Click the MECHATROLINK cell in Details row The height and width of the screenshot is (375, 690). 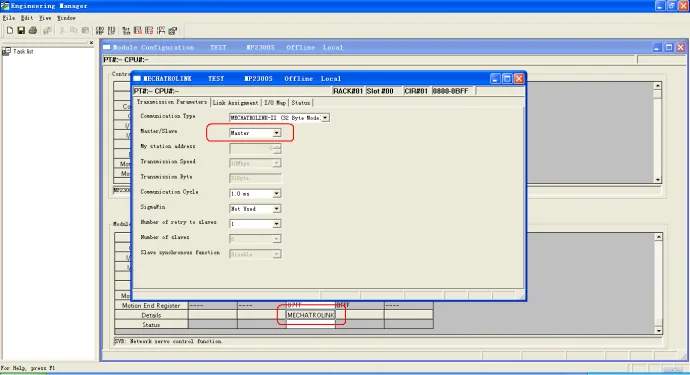311,315
